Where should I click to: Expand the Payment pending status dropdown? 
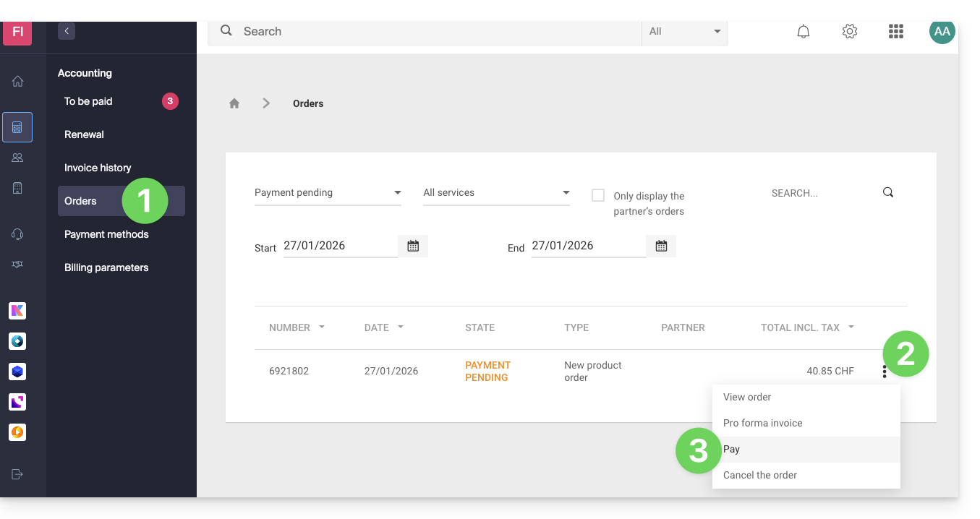[328, 193]
